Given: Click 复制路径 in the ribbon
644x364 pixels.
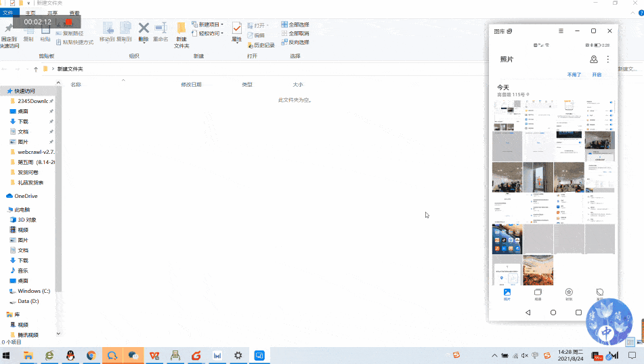Looking at the screenshot, I should pos(69,33).
